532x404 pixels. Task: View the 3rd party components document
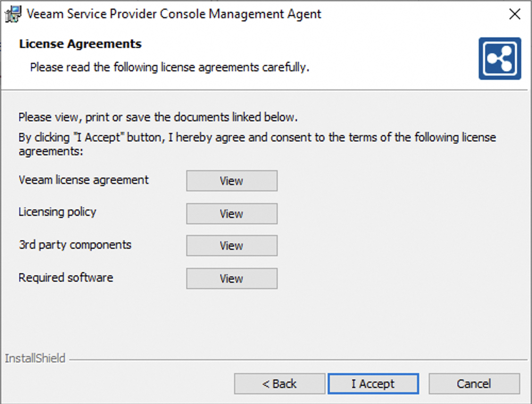pyautogui.click(x=231, y=246)
